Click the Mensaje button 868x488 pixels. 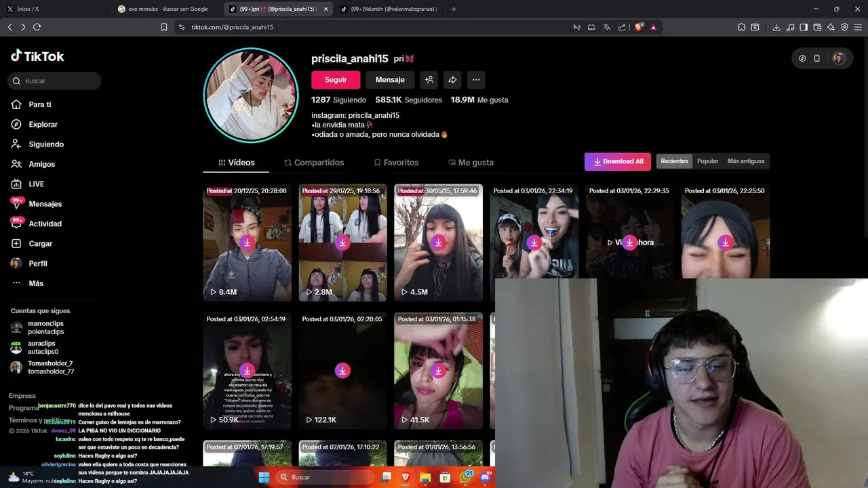390,79
